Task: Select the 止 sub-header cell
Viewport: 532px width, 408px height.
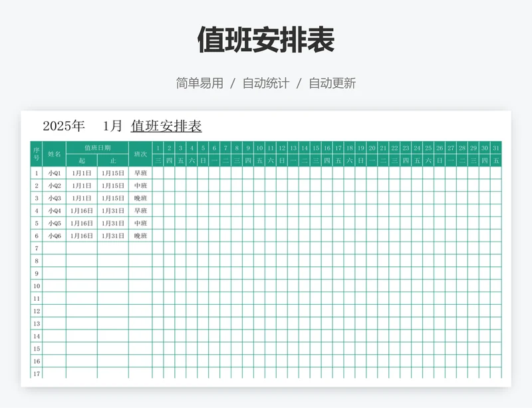Action: [x=113, y=160]
